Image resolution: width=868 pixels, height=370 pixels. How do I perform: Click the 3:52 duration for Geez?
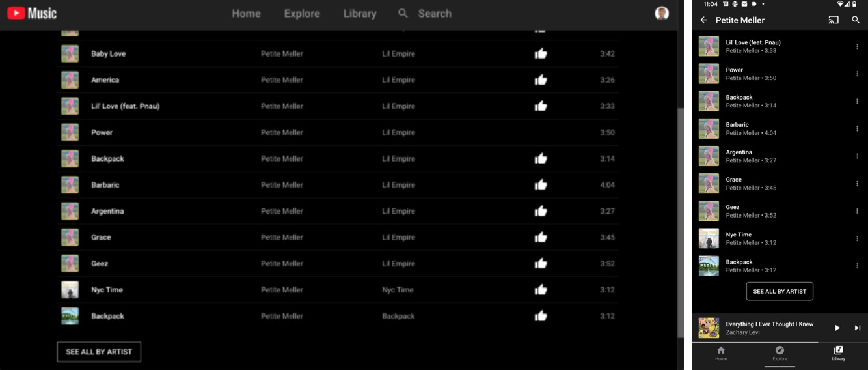(x=607, y=263)
